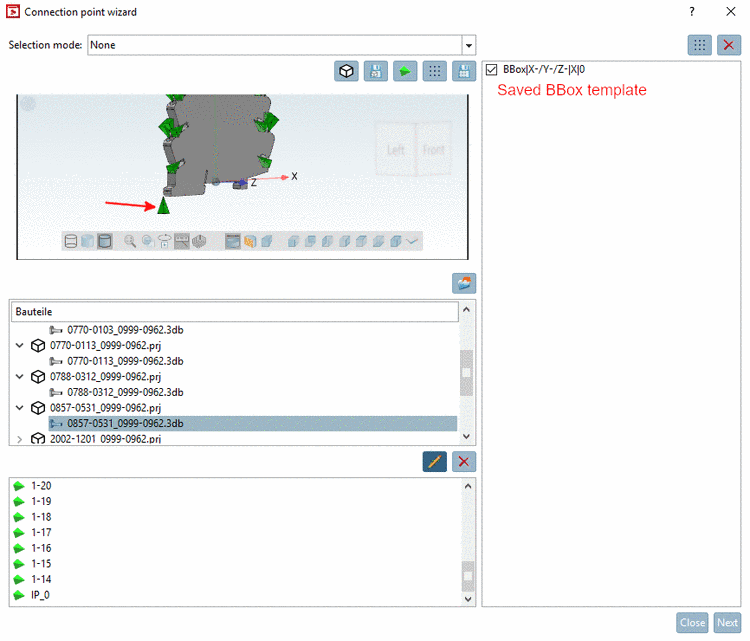Click the 3D box icon button above viewer
750x641 pixels.
coord(346,71)
